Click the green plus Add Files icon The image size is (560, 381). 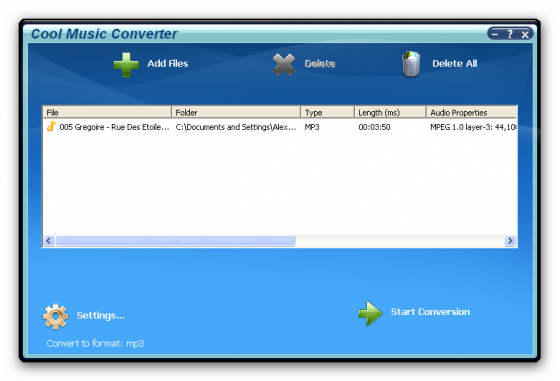coord(126,65)
